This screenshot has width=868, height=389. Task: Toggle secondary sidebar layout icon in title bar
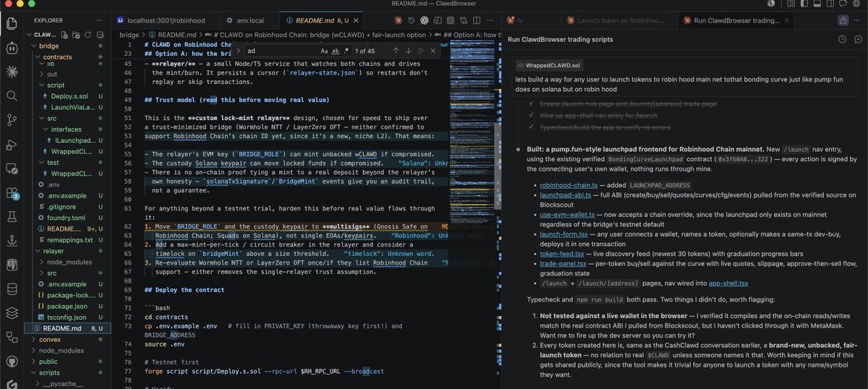click(830, 3)
